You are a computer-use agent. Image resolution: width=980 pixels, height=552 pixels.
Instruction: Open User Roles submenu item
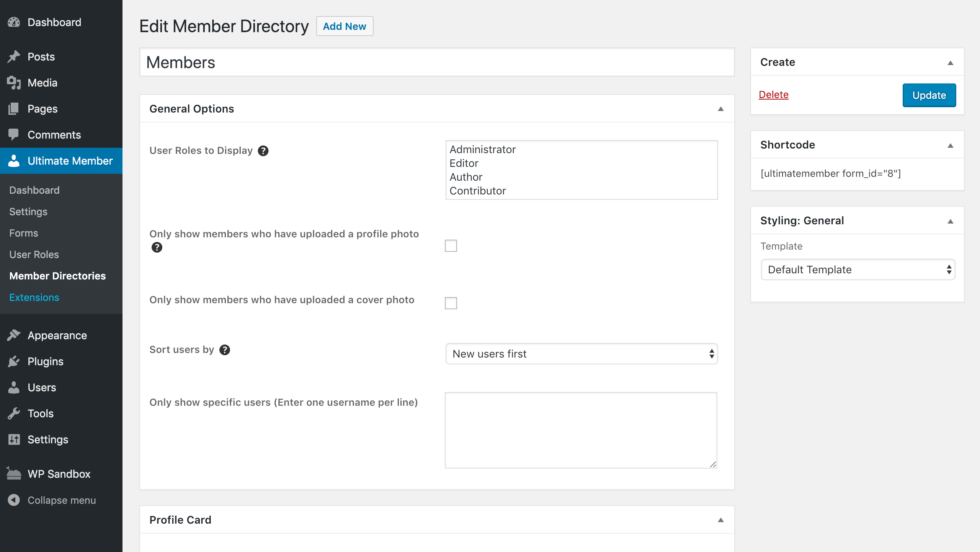click(34, 255)
